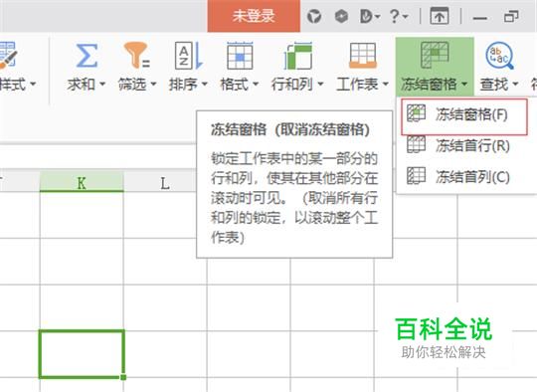Click the Rows and Columns (行和列) icon

tap(298, 55)
